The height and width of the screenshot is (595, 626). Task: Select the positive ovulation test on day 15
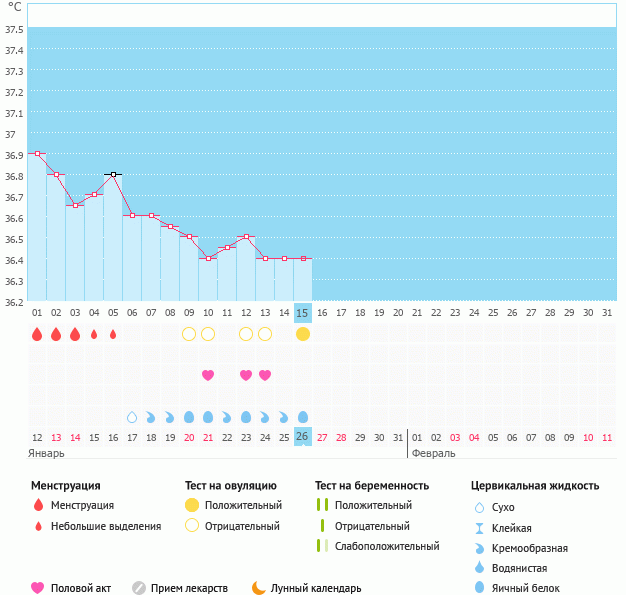pos(303,334)
